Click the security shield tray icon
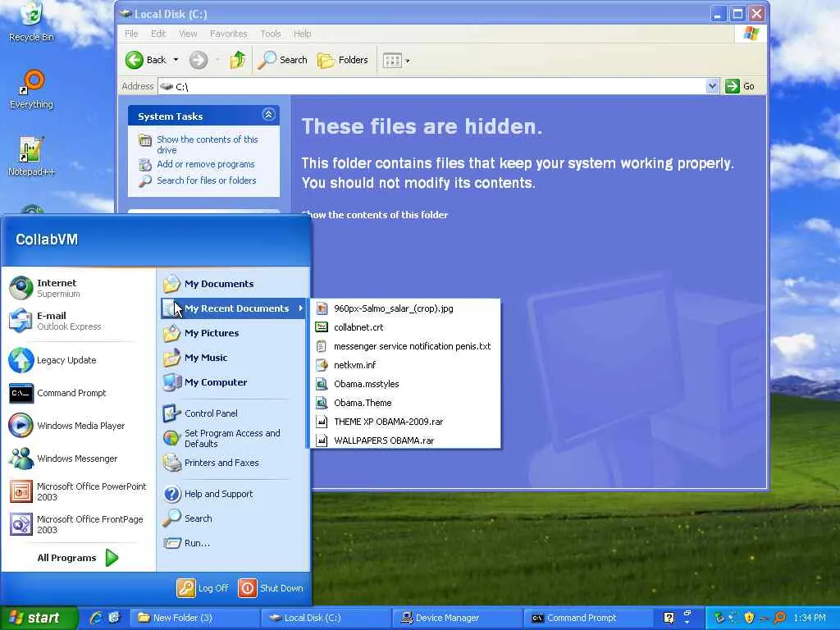 click(749, 618)
